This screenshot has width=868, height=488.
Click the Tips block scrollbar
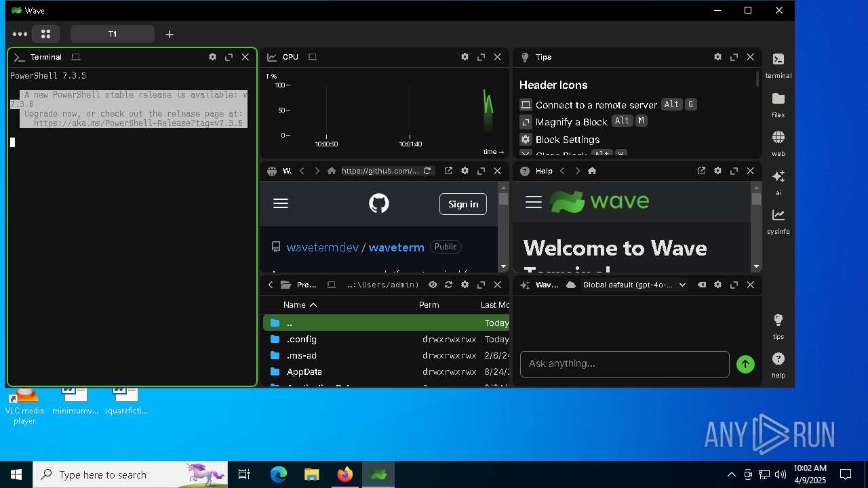tap(757, 79)
